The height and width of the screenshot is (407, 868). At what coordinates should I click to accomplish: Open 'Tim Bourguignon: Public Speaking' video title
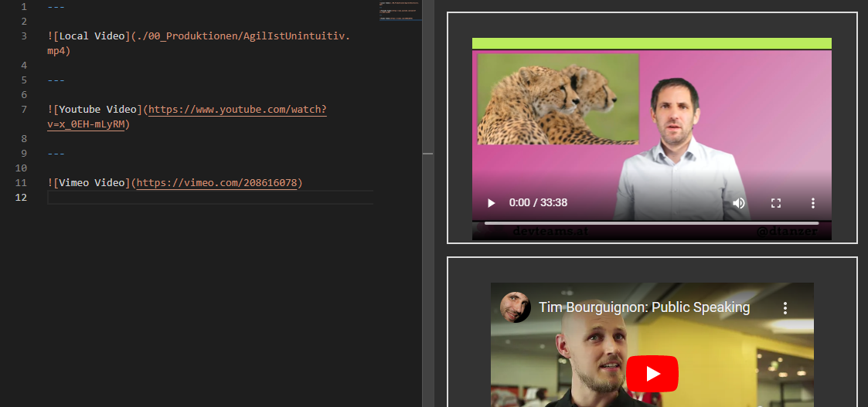click(x=645, y=307)
